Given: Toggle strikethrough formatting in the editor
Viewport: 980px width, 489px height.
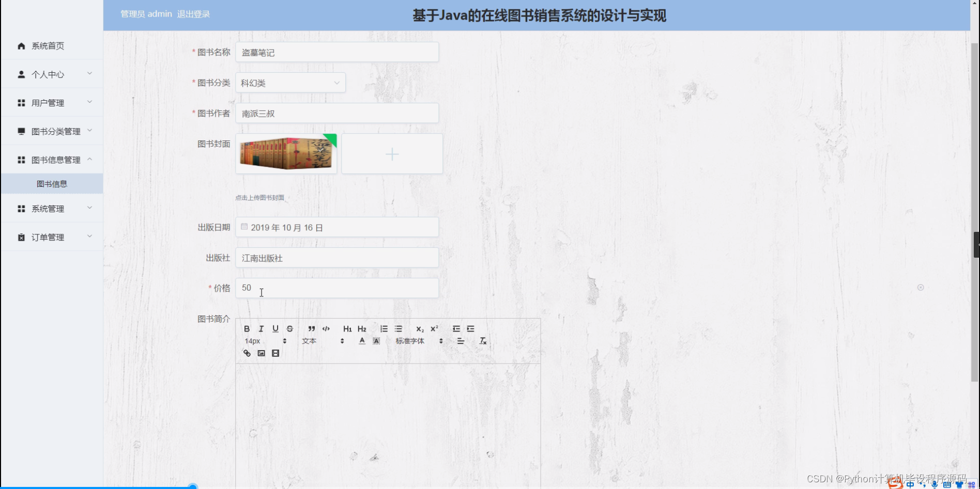Looking at the screenshot, I should coord(289,328).
